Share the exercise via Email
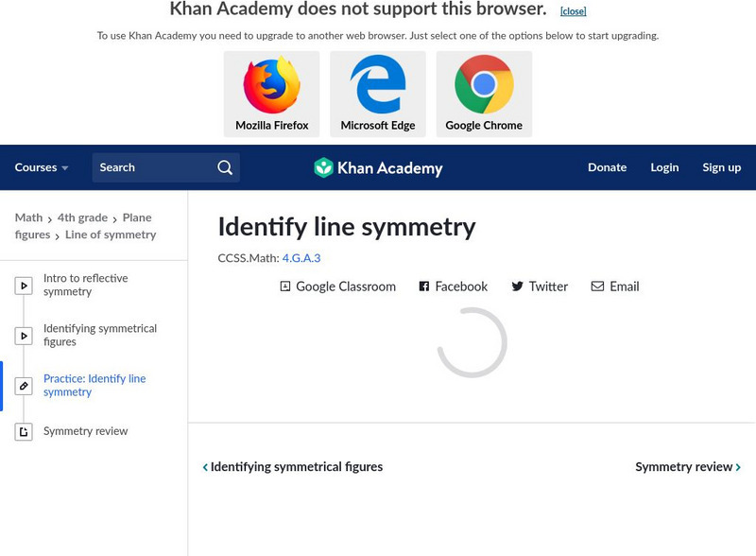 pyautogui.click(x=615, y=287)
